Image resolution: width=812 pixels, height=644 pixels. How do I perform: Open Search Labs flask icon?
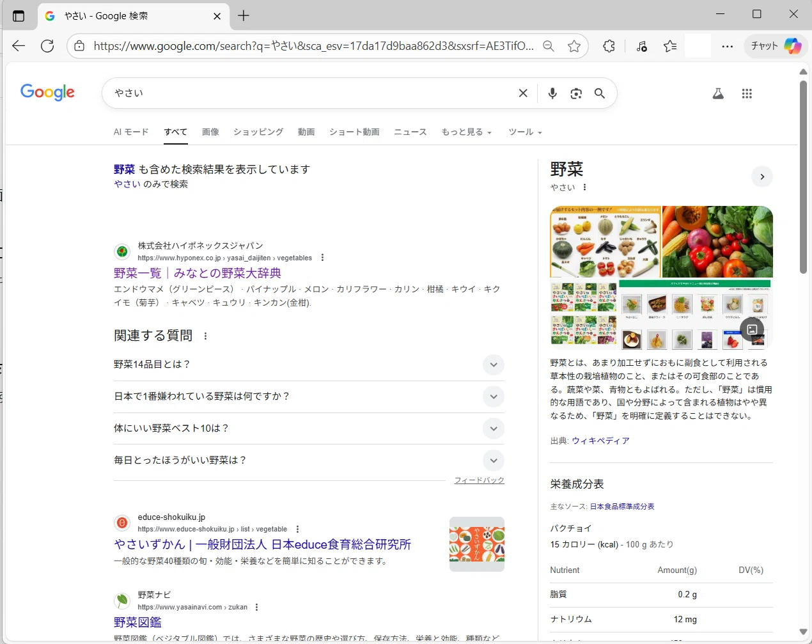pos(718,94)
